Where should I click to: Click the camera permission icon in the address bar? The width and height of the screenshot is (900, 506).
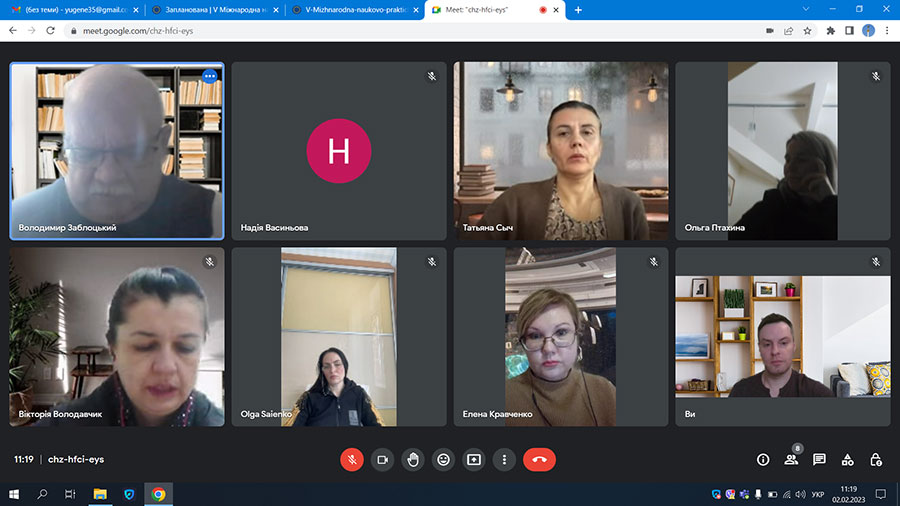770,30
